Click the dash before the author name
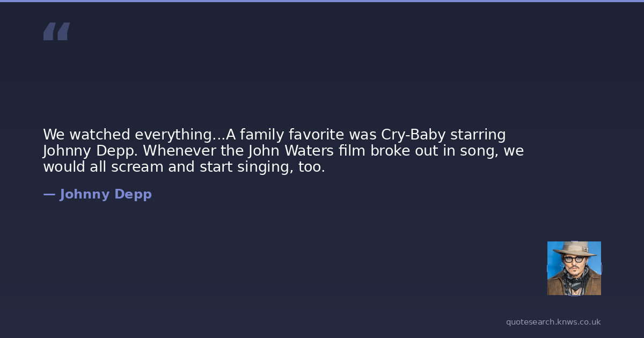 (x=49, y=194)
